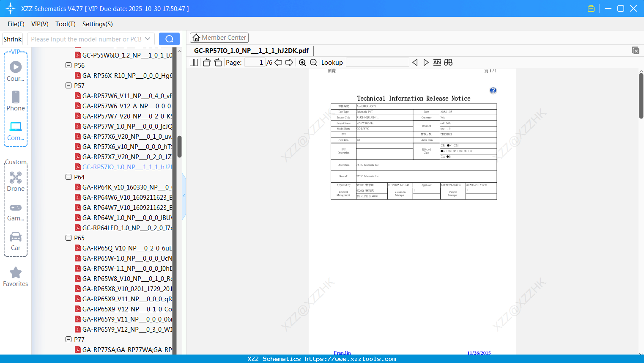The image size is (644, 363).
Task: Open the Phone category
Action: [16, 101]
